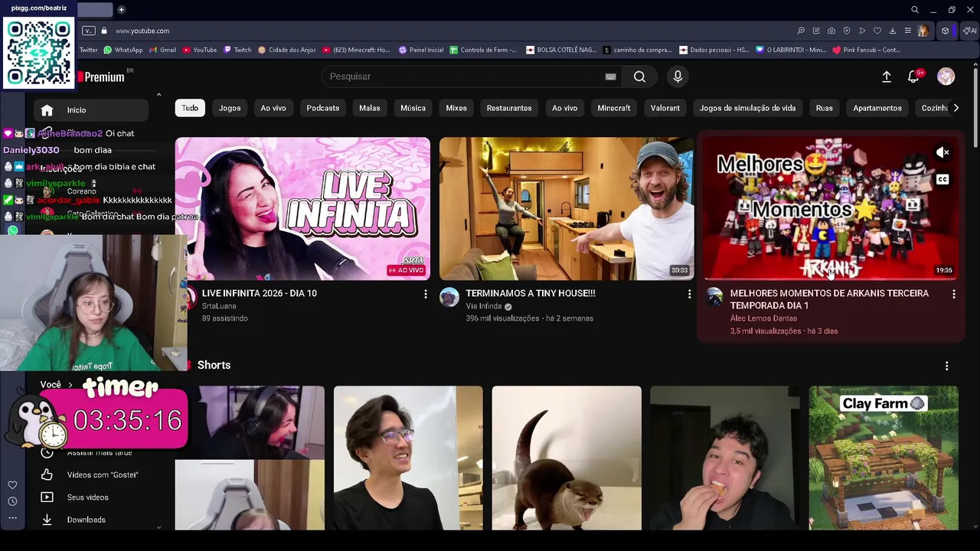
Task: Open the WhatsApp bookmark
Action: 123,50
